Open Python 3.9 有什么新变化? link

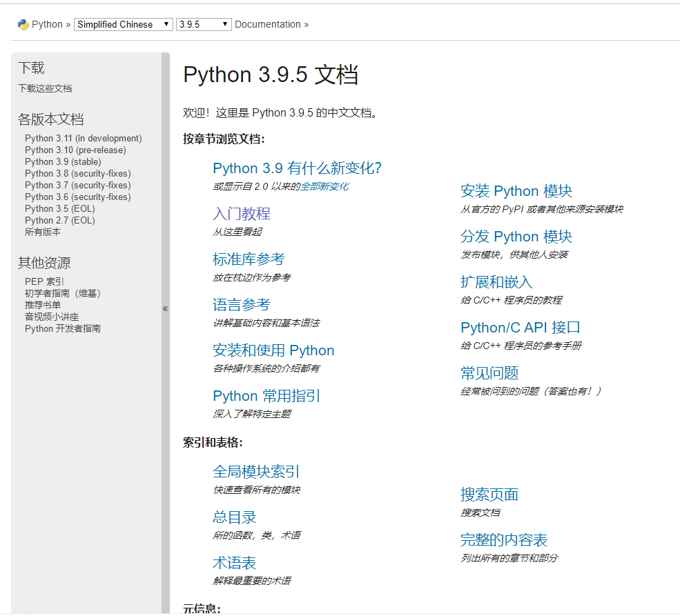point(297,168)
